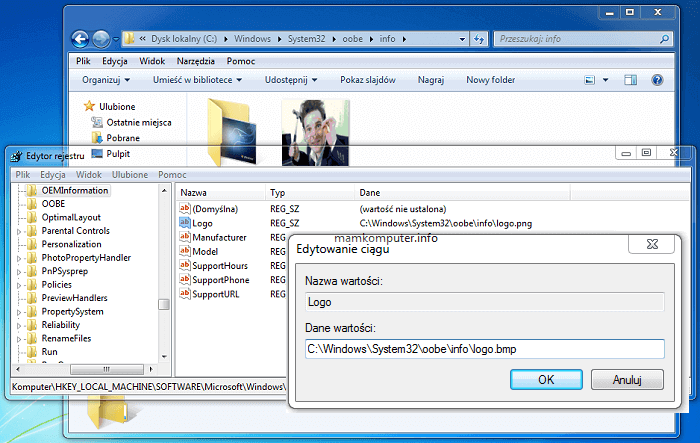Click the Ulubione star icon
Image resolution: width=700 pixels, height=443 pixels.
tap(90, 106)
